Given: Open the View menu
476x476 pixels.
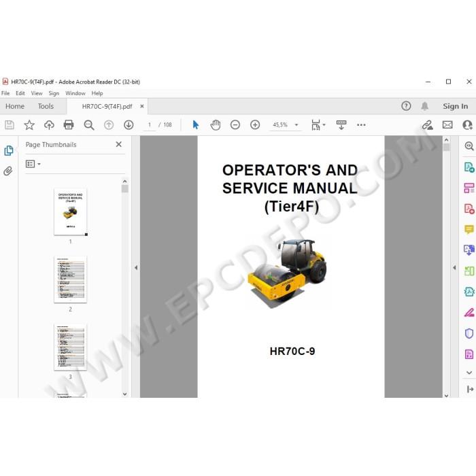Looking at the screenshot, I should (x=37, y=93).
